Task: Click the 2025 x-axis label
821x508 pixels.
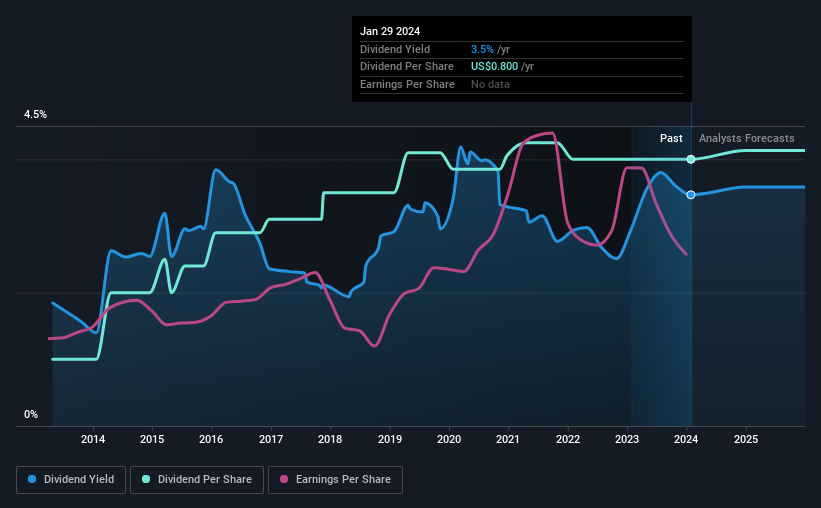Action: (x=746, y=439)
